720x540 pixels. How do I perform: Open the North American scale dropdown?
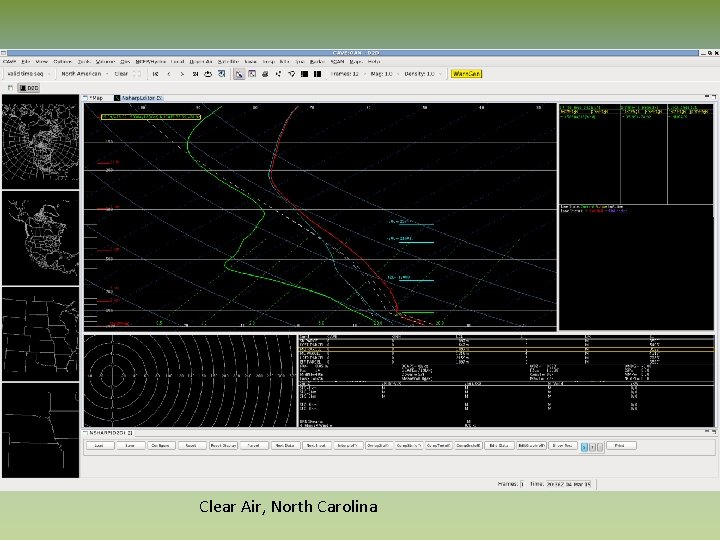coord(84,74)
